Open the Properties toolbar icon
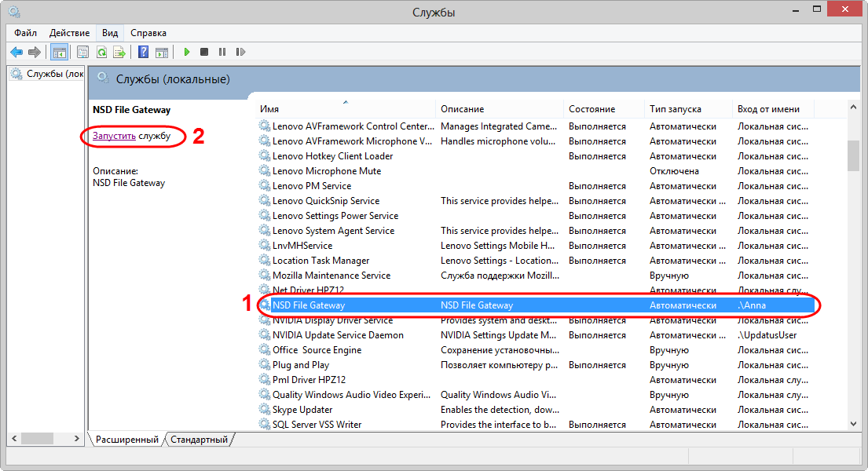Viewport: 868px width, 471px height. click(82, 52)
